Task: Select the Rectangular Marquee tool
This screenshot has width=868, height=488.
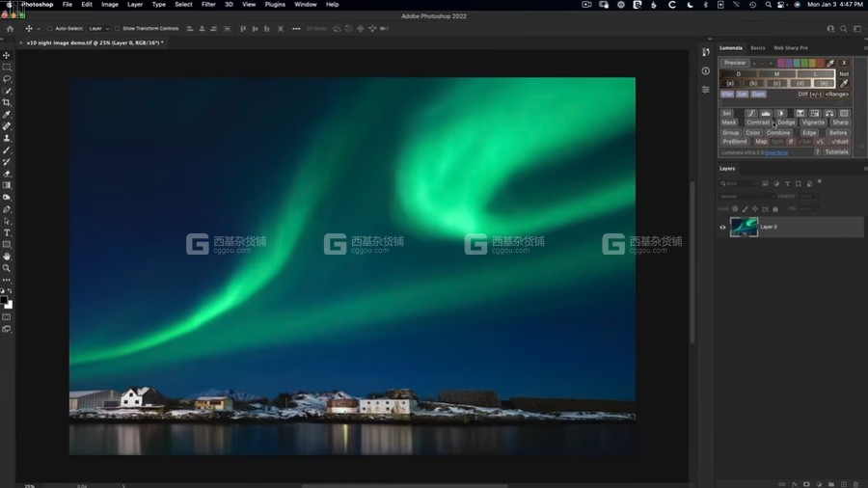Action: pos(7,67)
